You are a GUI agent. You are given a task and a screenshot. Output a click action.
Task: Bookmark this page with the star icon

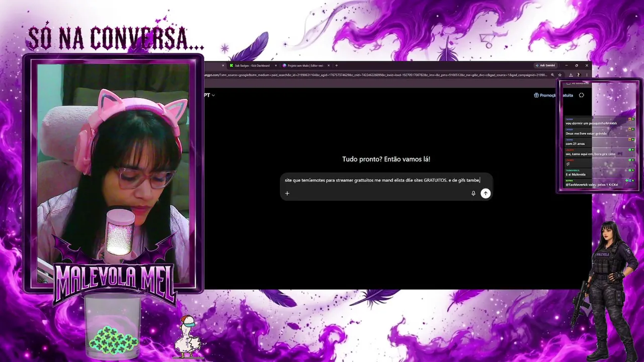click(559, 75)
